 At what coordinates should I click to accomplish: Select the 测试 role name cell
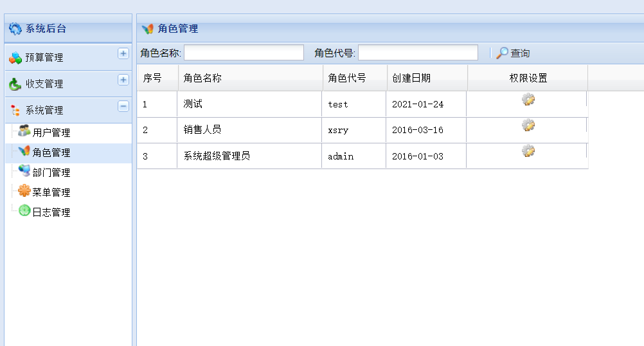coord(249,104)
